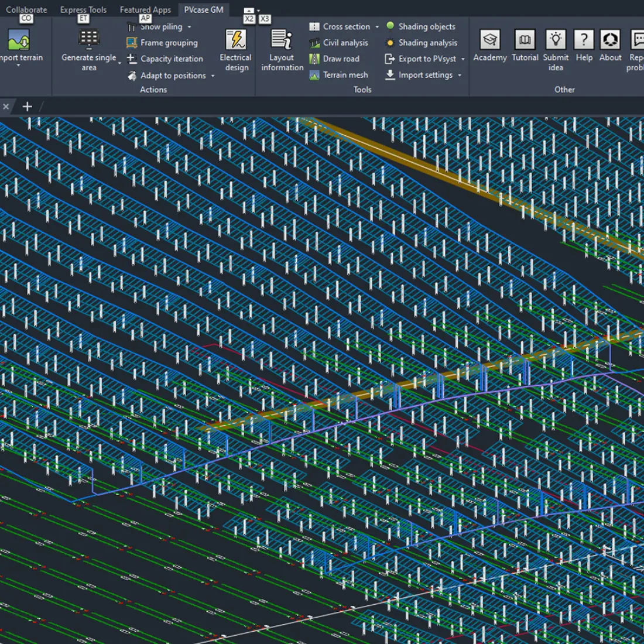This screenshot has height=644, width=644.
Task: Close the current drawing file tab
Action: tap(6, 107)
